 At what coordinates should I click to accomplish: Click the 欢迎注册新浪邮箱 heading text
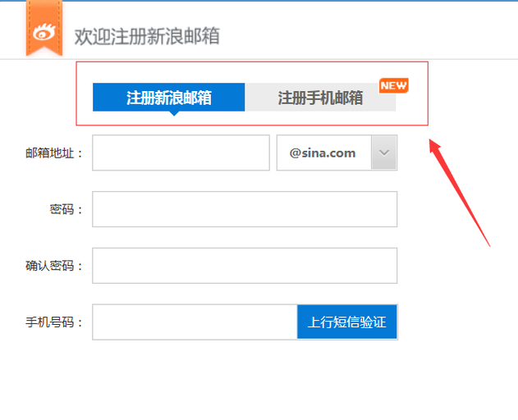(x=147, y=36)
